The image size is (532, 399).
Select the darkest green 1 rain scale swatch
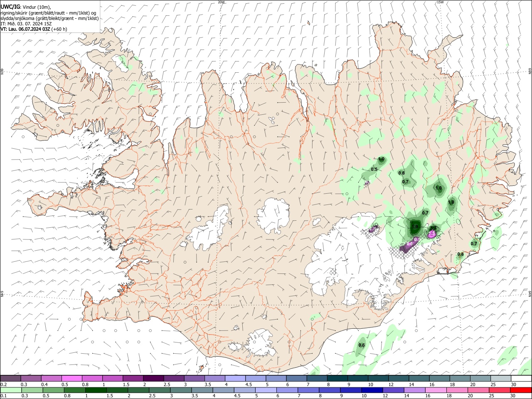[x=96, y=390]
